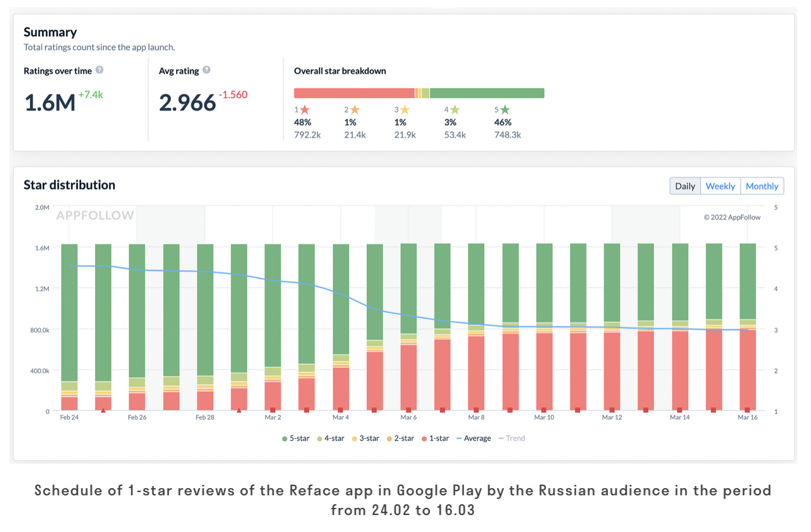Click the red segment of star breakdown bar
This screenshot has width=811, height=532.
point(354,93)
